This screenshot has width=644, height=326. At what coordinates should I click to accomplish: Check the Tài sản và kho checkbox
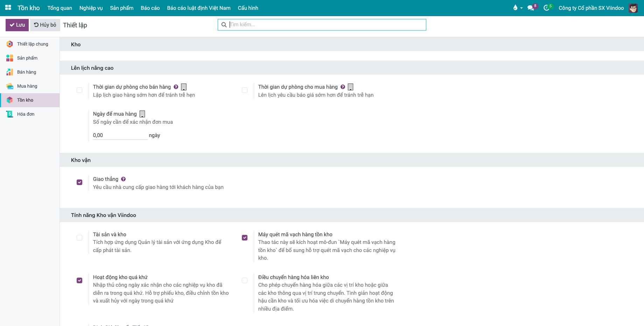tap(79, 238)
